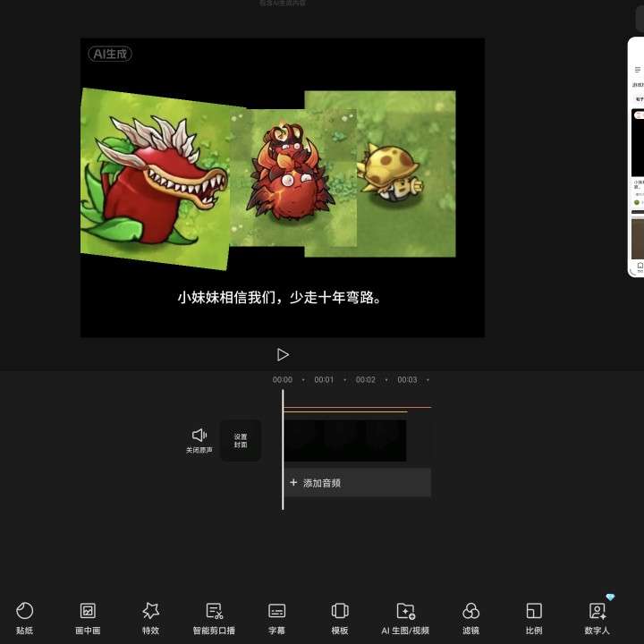The image size is (644, 644).
Task: Open the AI 生图/视频 tool
Action: point(405,618)
